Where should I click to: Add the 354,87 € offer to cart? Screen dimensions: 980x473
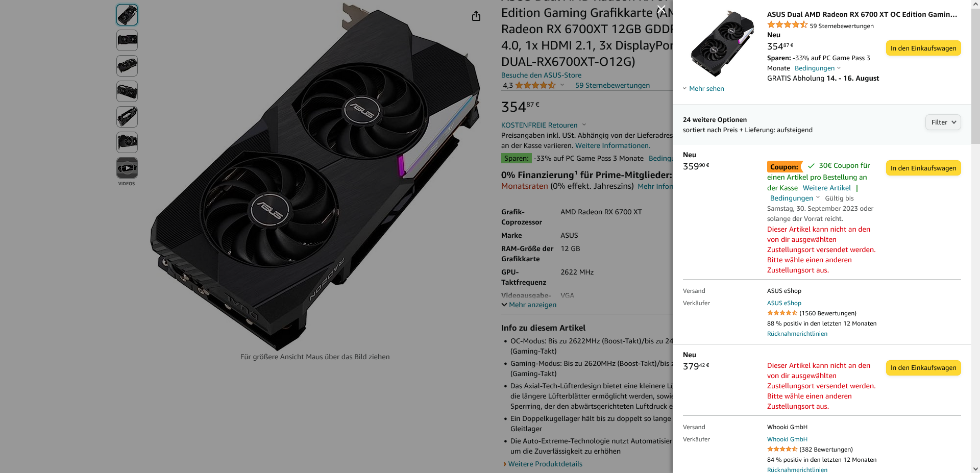[x=923, y=48]
